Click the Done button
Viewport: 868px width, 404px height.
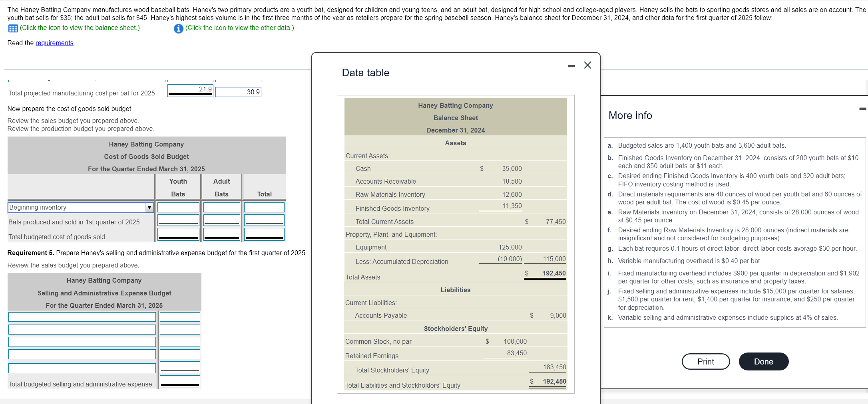click(763, 361)
